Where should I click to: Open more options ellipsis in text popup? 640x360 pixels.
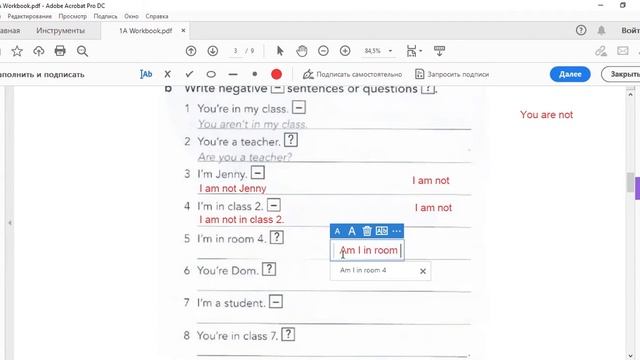click(396, 231)
